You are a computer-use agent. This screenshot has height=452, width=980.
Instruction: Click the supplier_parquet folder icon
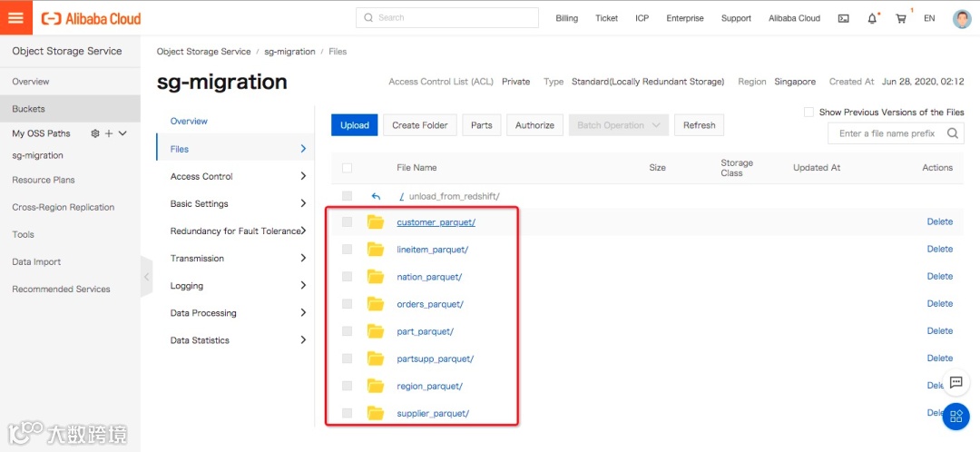tap(376, 413)
